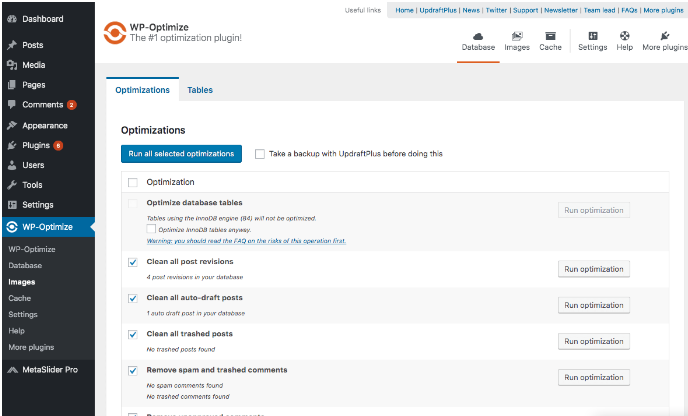
Task: Click the Comments count badge showing 2
Action: point(72,105)
